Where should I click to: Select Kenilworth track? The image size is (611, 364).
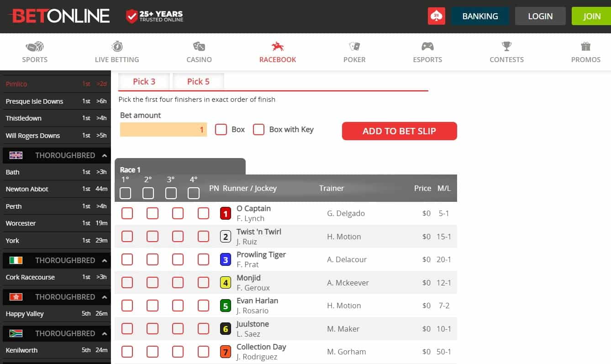click(x=56, y=350)
